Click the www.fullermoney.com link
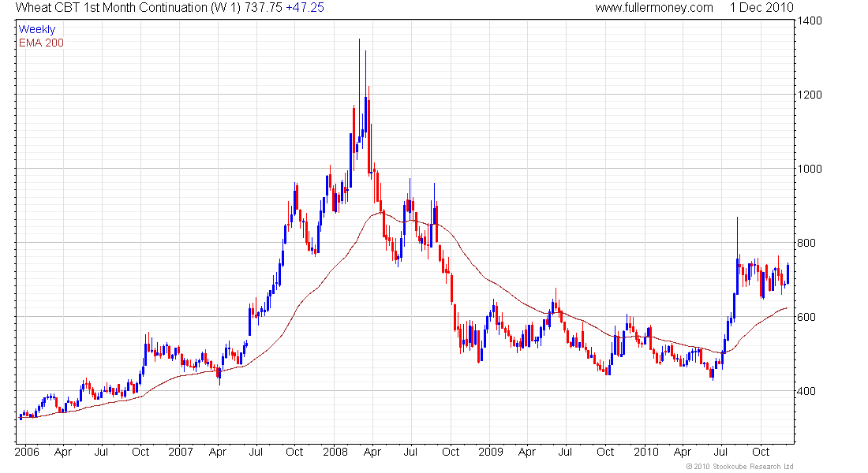 coord(654,8)
